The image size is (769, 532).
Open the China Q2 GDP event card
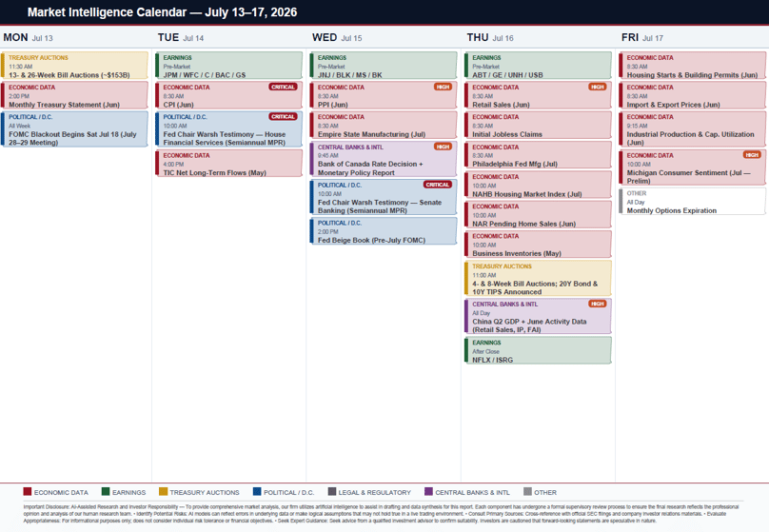pos(538,316)
